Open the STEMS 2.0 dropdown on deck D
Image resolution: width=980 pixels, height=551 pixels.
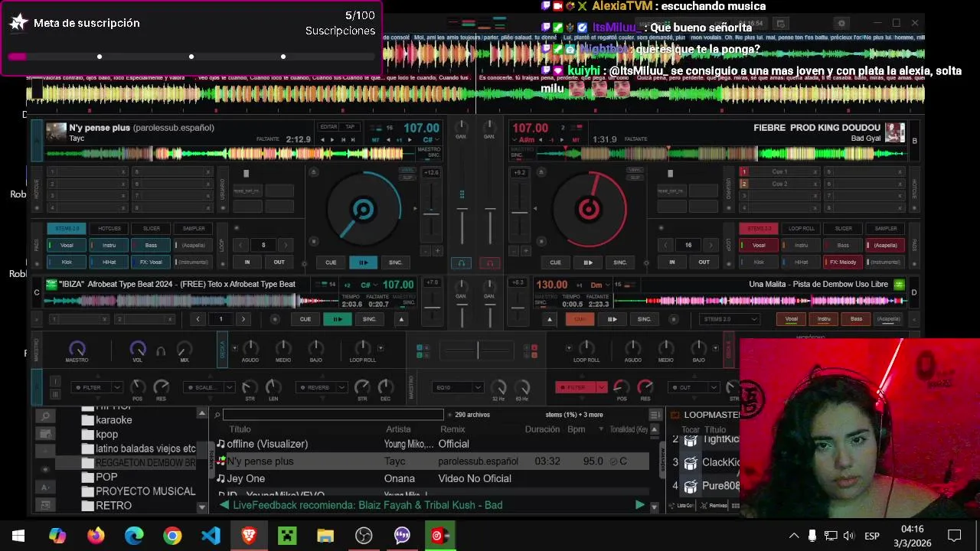click(730, 319)
